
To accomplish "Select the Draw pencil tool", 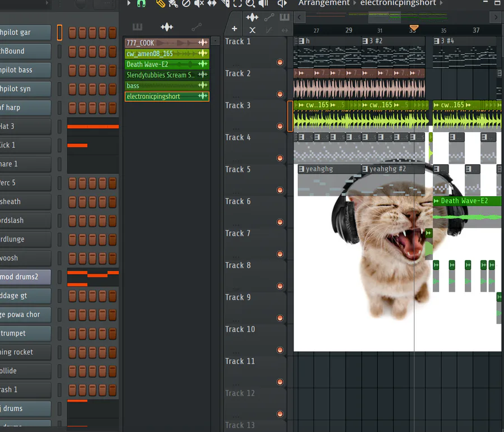I will (x=160, y=3).
